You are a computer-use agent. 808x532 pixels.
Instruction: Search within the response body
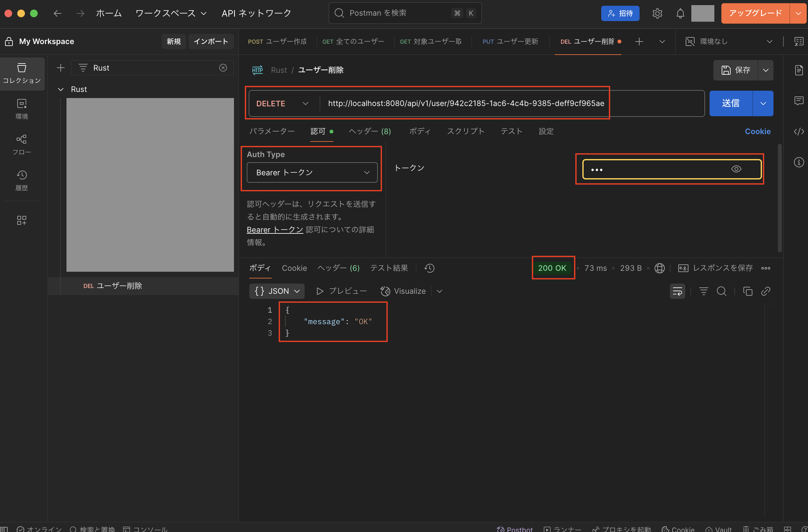pyautogui.click(x=721, y=291)
